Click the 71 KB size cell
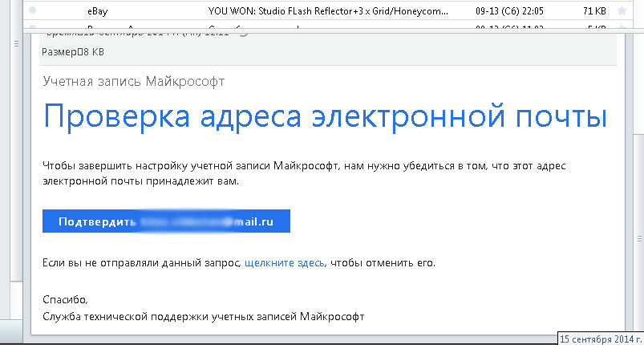This screenshot has width=644, height=345. (x=594, y=11)
